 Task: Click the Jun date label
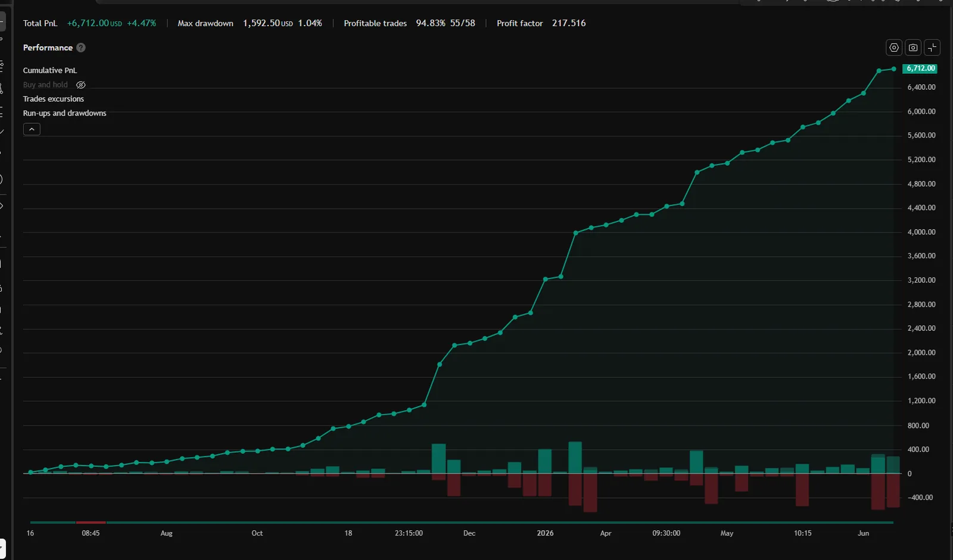863,533
